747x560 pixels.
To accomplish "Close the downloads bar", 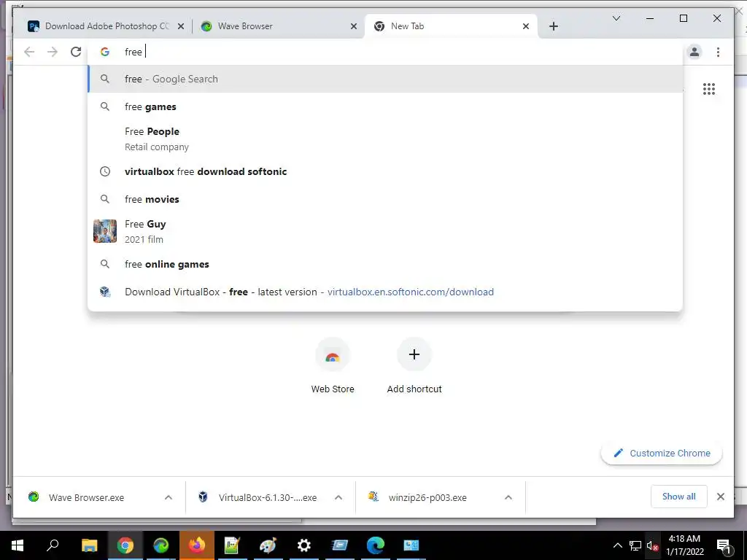I will click(x=720, y=497).
